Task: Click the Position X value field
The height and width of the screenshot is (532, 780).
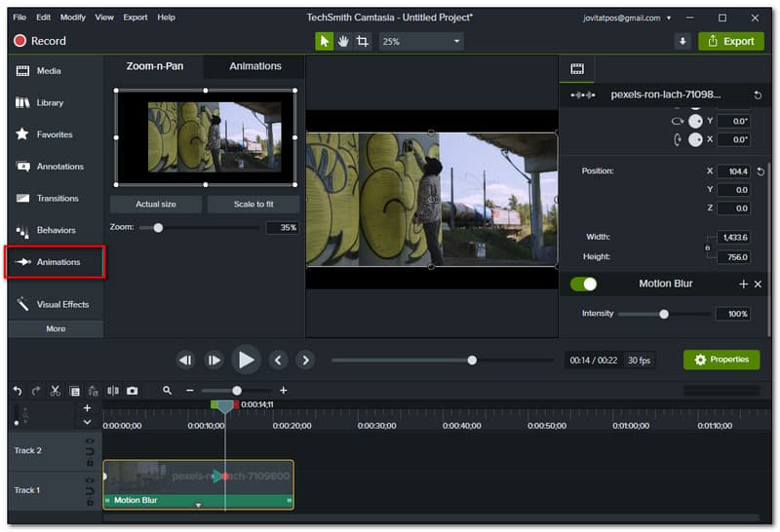Action: click(x=733, y=171)
